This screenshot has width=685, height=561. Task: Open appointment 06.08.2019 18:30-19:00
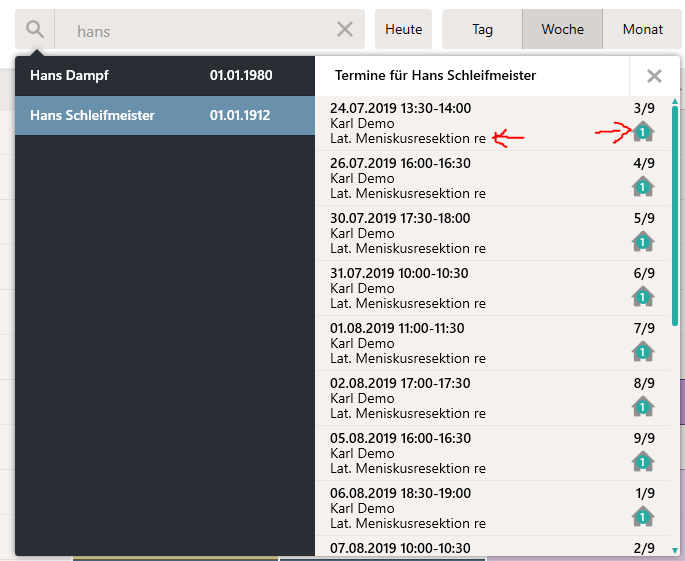[492, 509]
